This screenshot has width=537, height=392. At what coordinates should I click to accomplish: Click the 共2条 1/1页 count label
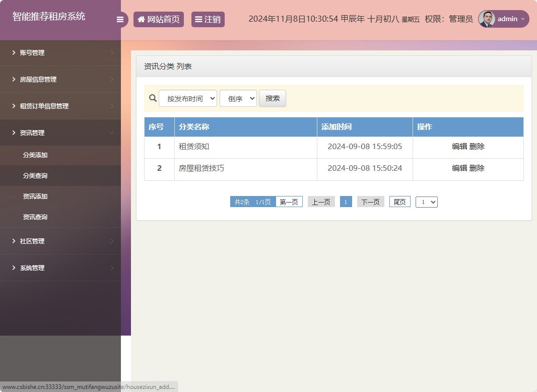pos(253,202)
